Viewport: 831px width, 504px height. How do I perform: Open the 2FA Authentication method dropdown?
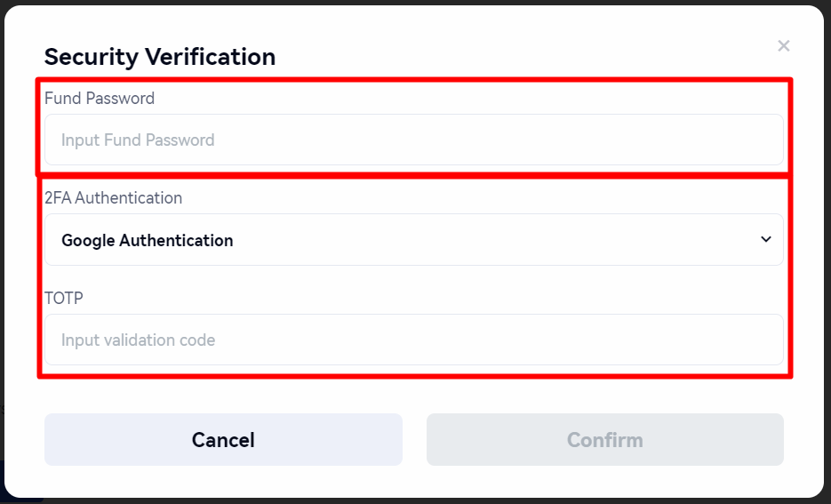(x=413, y=240)
